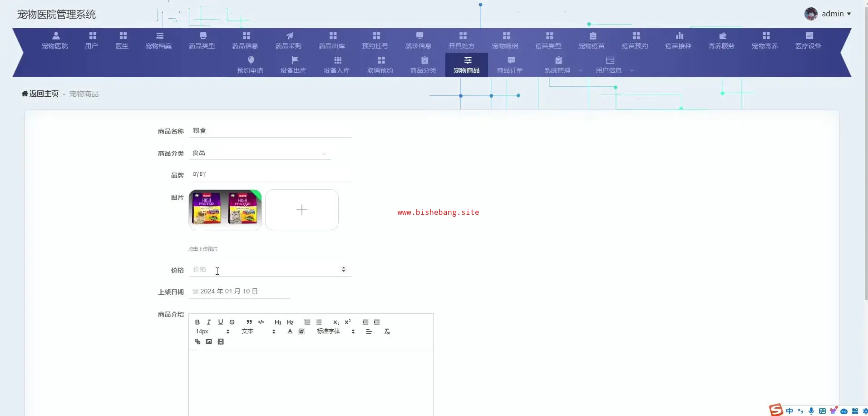Open the text background color picker
This screenshot has height=416, width=868.
301,332
